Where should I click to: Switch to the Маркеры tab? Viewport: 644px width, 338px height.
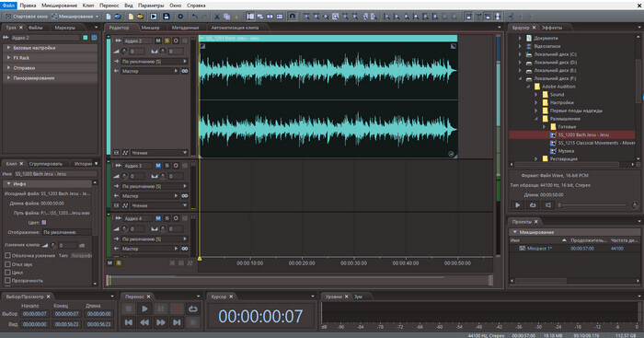click(65, 28)
